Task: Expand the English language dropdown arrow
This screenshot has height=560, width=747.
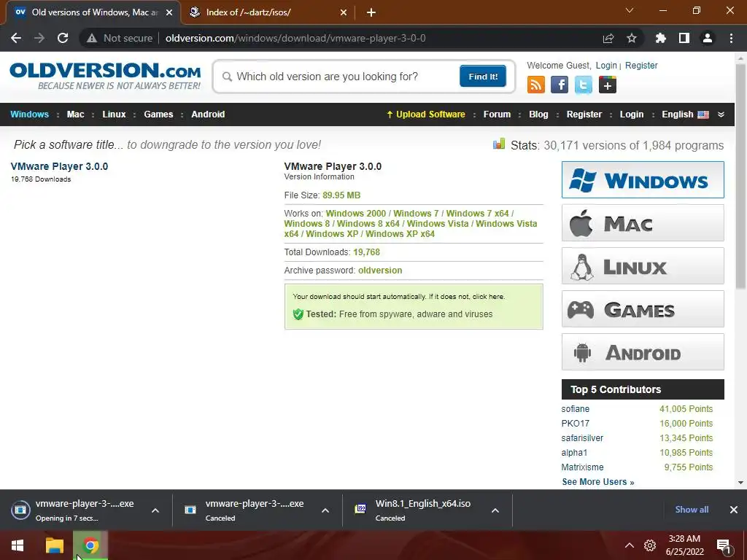Action: coord(721,114)
